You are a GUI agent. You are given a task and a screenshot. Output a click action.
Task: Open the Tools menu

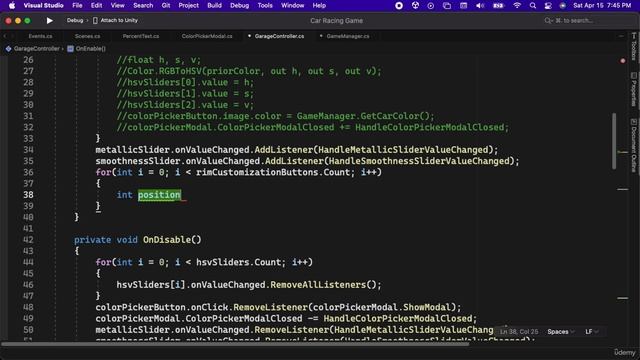click(265, 5)
